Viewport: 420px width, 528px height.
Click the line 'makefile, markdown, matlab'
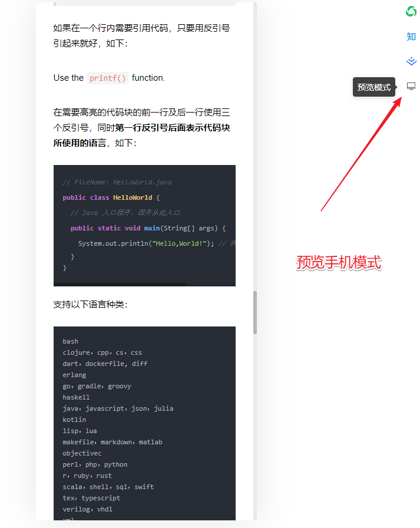click(113, 442)
